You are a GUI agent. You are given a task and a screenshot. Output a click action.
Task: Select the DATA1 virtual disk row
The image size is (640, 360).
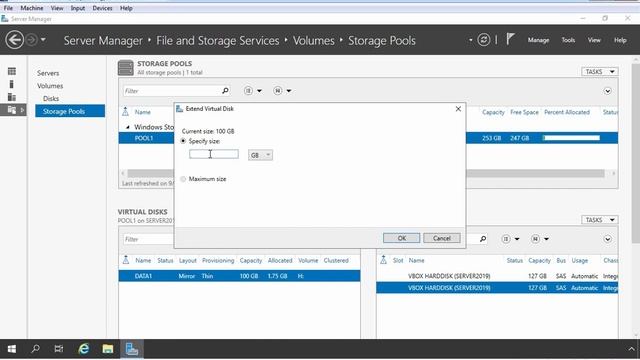(239, 276)
